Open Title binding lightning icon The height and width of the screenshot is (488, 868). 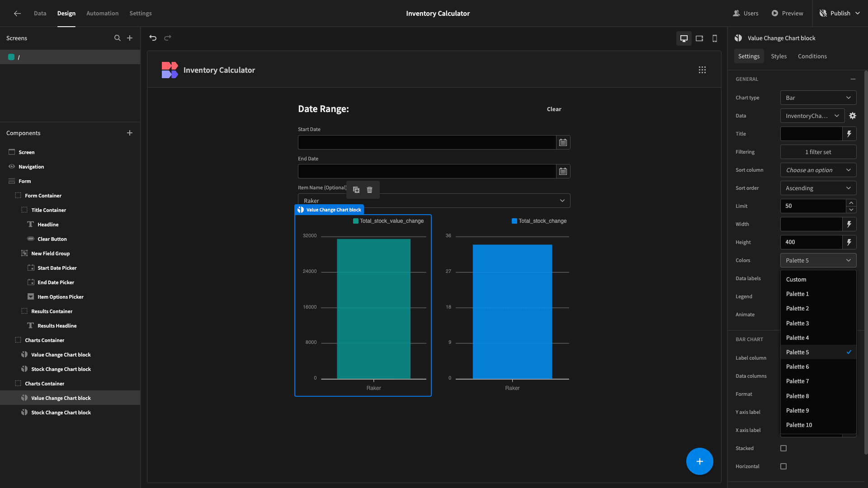pos(849,134)
